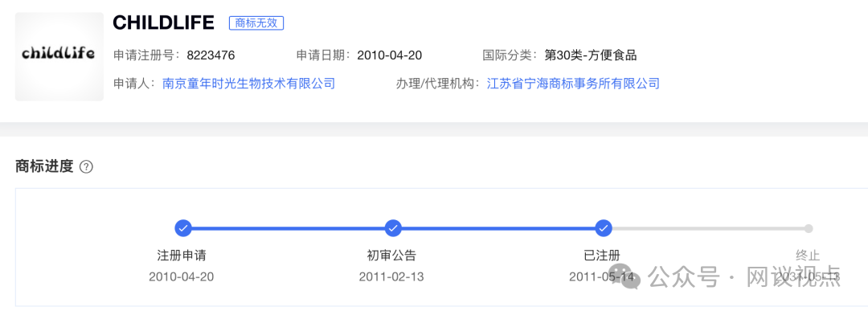Click the 注册申请 step label
The image size is (868, 311).
pos(182,255)
